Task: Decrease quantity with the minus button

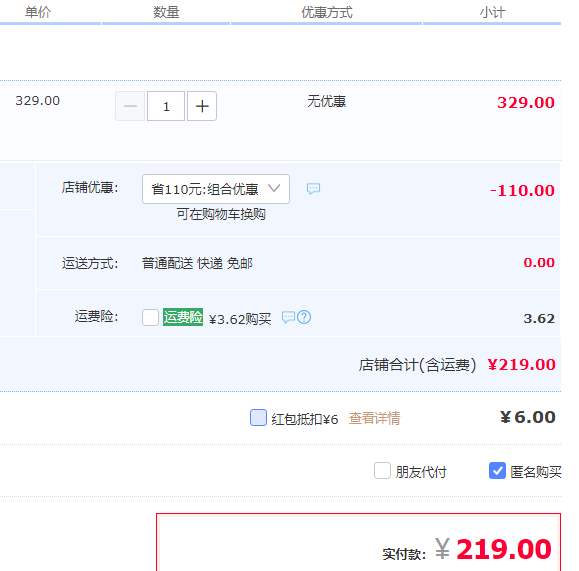Action: coord(130,106)
